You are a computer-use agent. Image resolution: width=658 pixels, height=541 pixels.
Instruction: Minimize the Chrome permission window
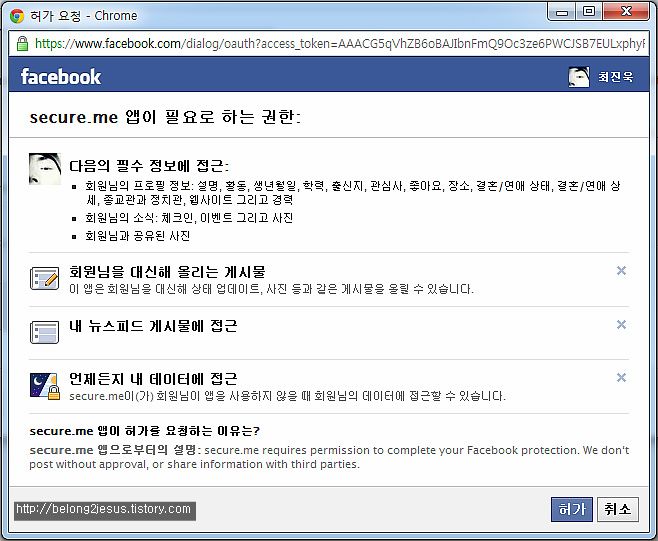(x=561, y=11)
